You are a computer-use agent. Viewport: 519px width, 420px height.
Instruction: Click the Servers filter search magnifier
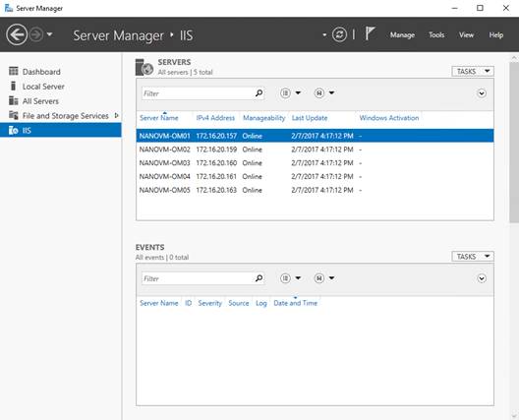pyautogui.click(x=259, y=93)
